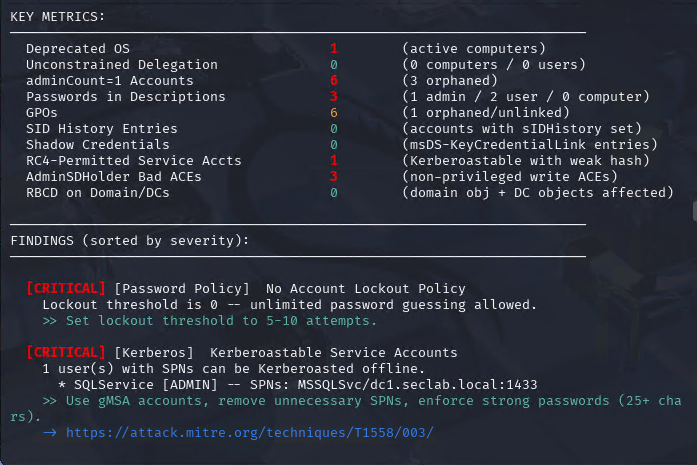Image resolution: width=697 pixels, height=465 pixels.
Task: Click the terminal scrollbar thumb at right edge
Action: tap(695, 210)
